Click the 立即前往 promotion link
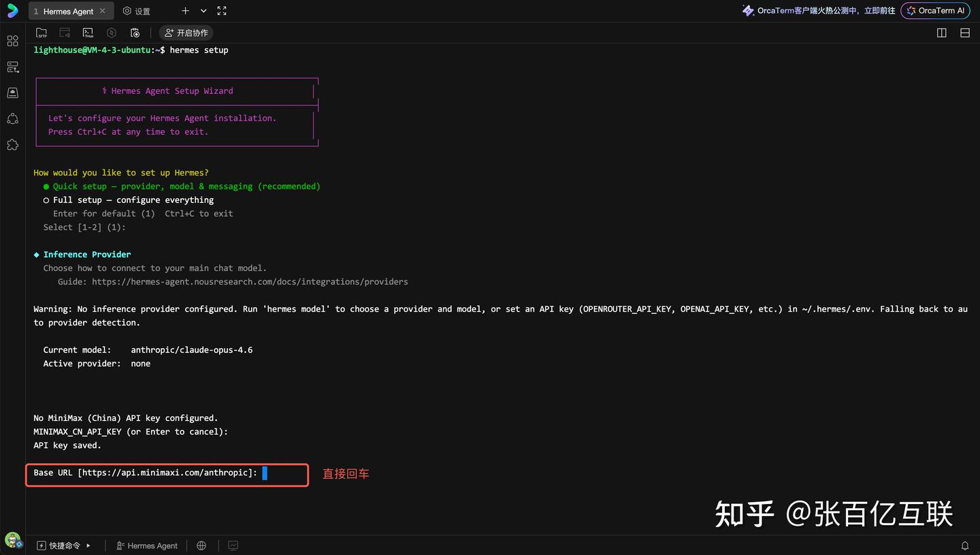The width and height of the screenshot is (980, 555). tap(879, 11)
